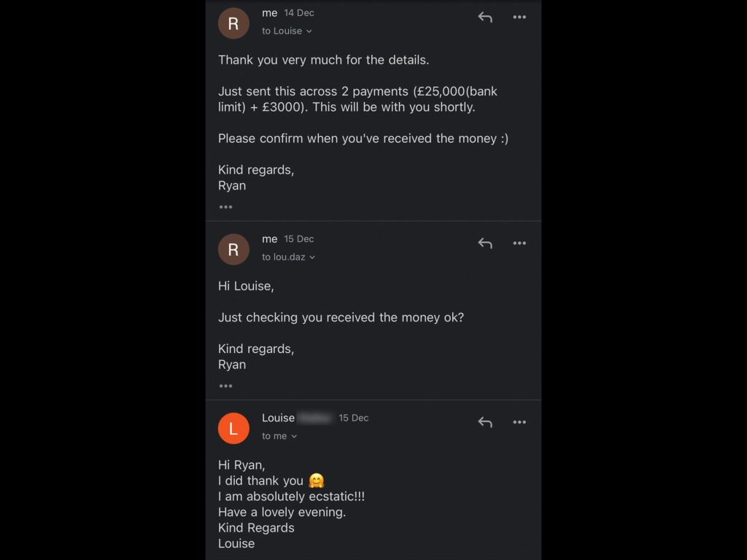Reply to Louise's 15 Dec email
The width and height of the screenshot is (747, 560).
(x=485, y=422)
